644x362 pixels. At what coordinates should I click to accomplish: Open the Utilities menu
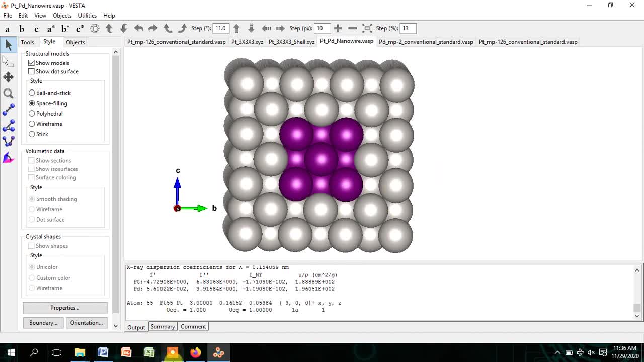(88, 16)
